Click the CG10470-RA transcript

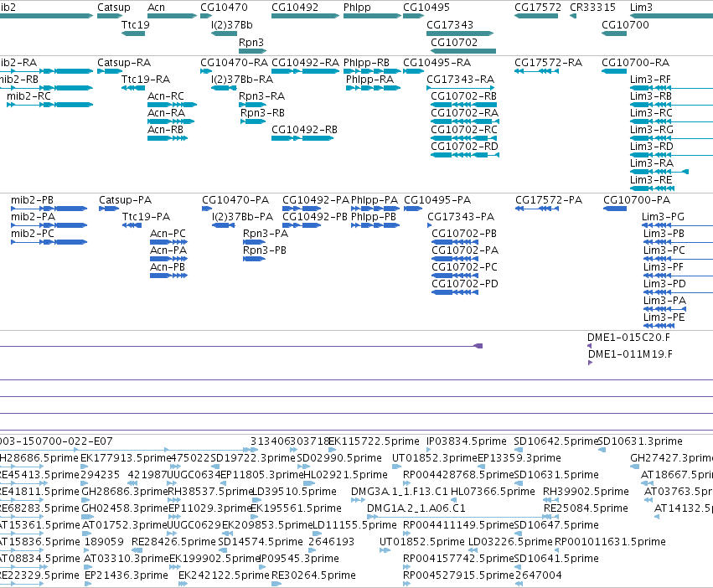coord(206,71)
